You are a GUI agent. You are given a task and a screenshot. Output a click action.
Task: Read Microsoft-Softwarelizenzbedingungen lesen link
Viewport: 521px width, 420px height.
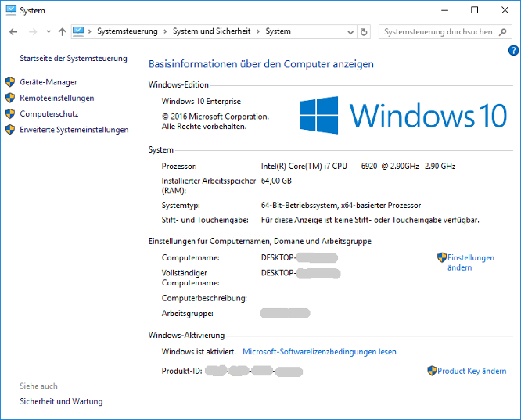coord(319,351)
